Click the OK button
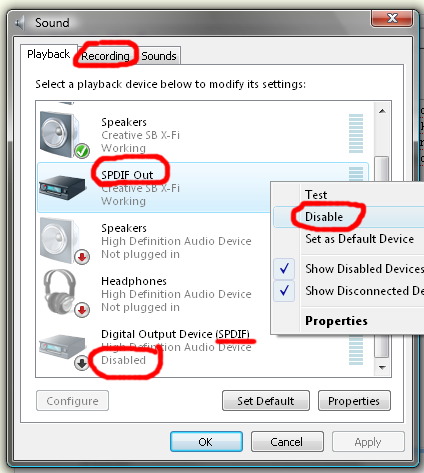 [206, 442]
